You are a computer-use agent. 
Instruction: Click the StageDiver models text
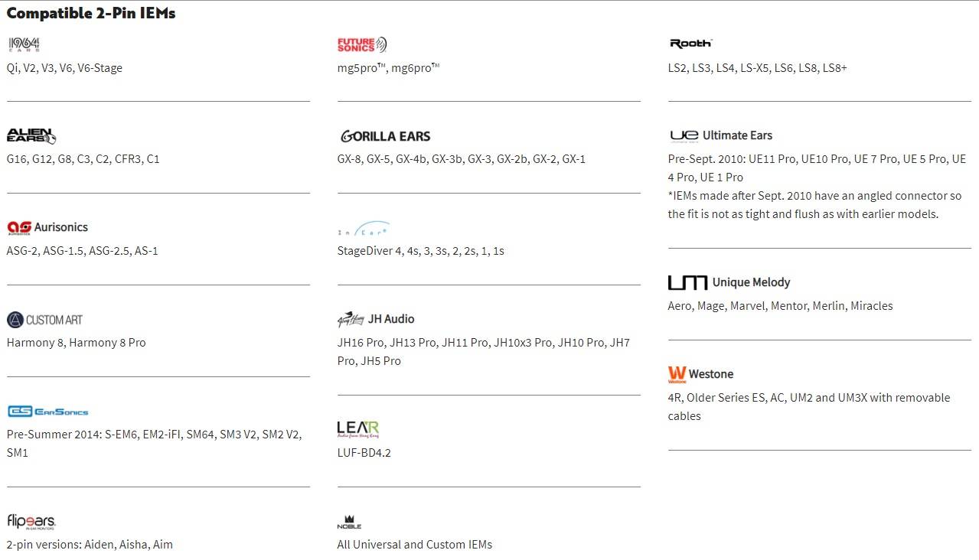pyautogui.click(x=420, y=251)
